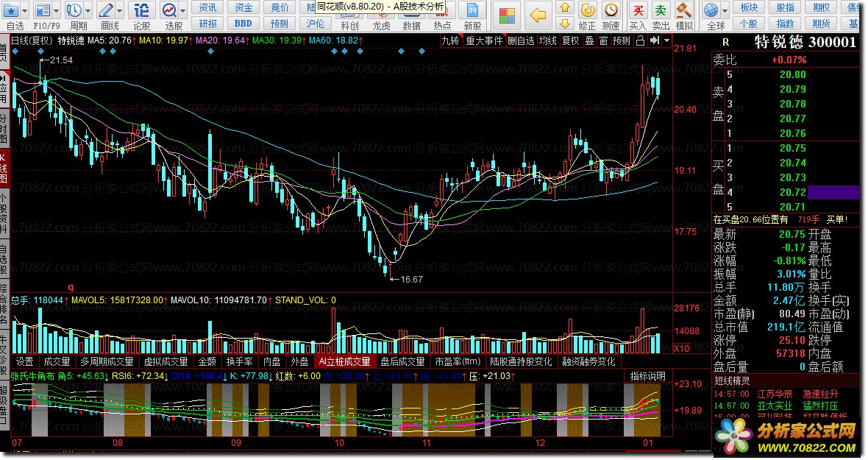Toggle the 预测 forecast in chart toolbar
This screenshot has width=868, height=460.
(621, 40)
